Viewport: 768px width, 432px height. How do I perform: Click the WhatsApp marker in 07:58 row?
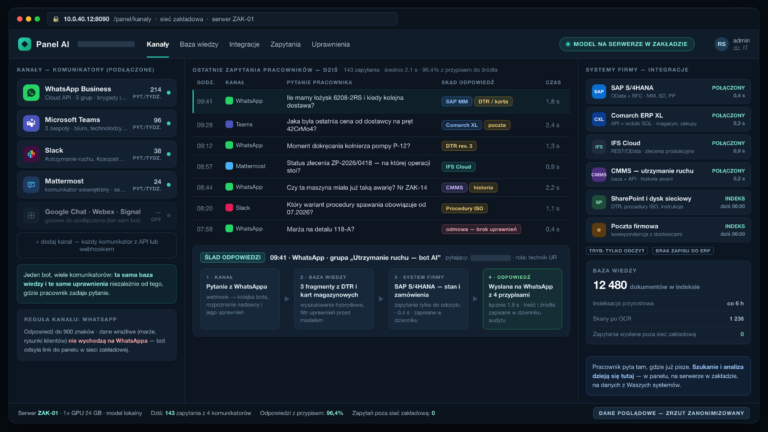click(229, 228)
